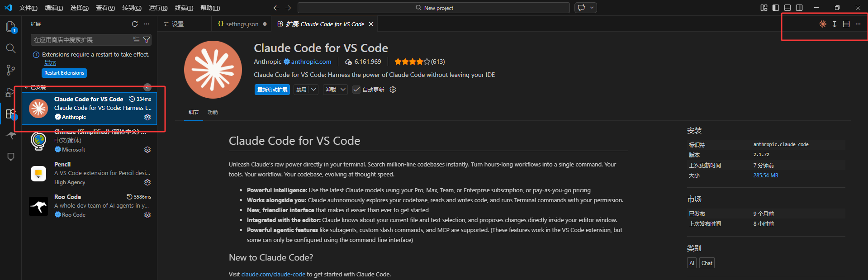Click the uninstall extension button
Screen dimensions: 868x280
[x=331, y=90]
